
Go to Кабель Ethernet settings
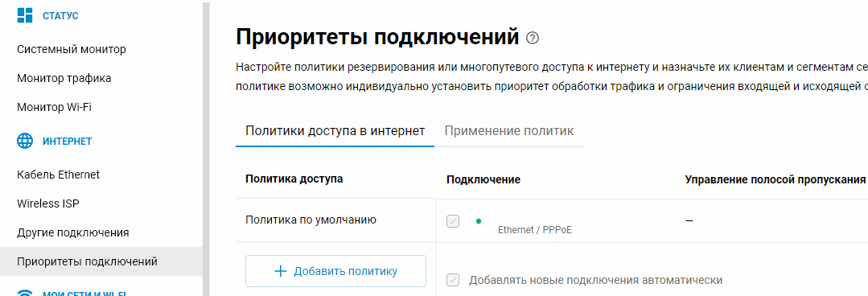click(58, 175)
